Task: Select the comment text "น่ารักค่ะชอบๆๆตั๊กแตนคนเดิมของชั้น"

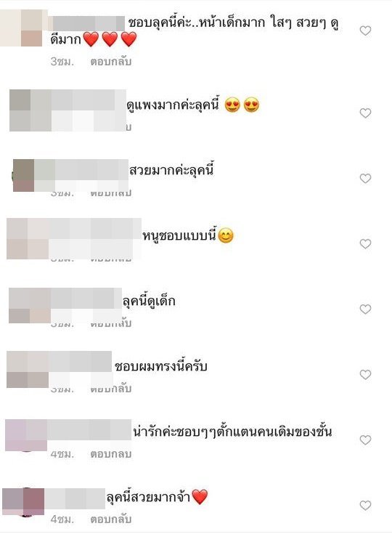Action: coord(232,432)
